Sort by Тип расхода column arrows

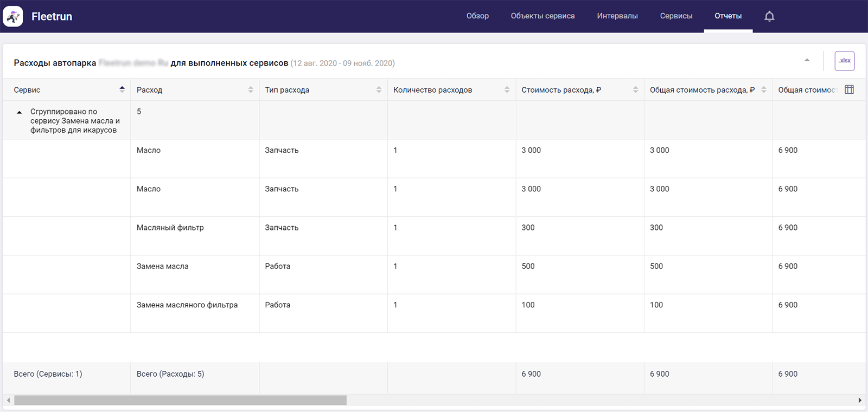[x=379, y=89]
